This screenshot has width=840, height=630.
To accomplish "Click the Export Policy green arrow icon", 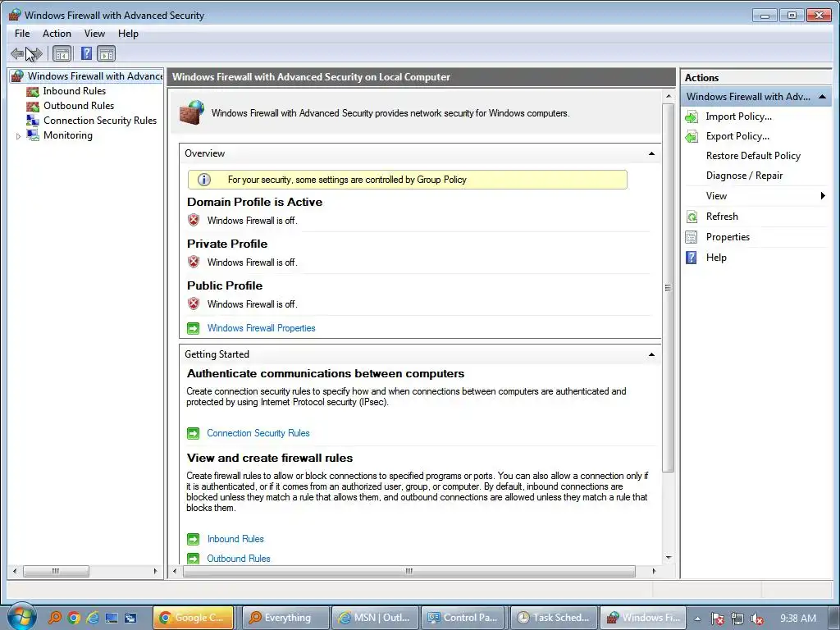I will (x=692, y=137).
